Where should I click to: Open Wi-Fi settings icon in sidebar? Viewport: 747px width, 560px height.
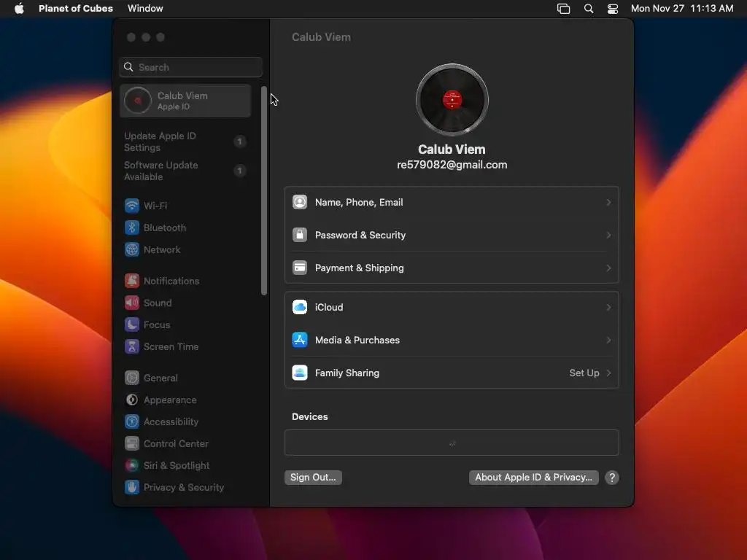point(132,206)
